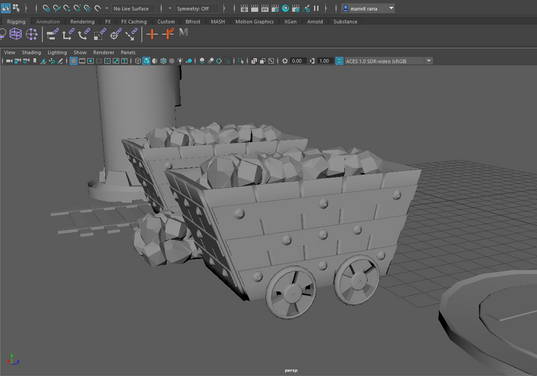Apply an Orient constraint from the shelf
Screen dimensions: 537x376
coord(84,34)
